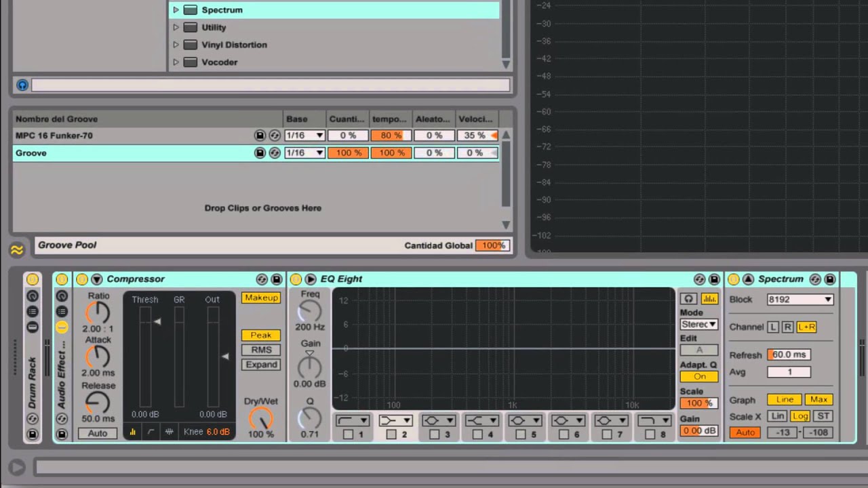868x488 pixels.
Task: Expand EQ Eight display with play triangle
Action: 311,279
